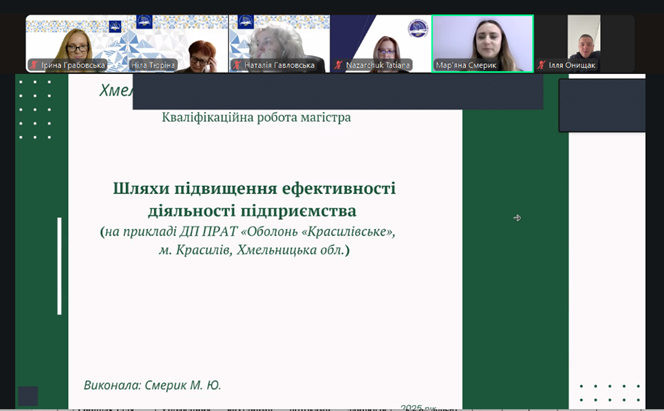Screen dimensions: 664x411
Task: Click muted mic icon beside Nazarchuk Tatiana
Action: click(339, 65)
